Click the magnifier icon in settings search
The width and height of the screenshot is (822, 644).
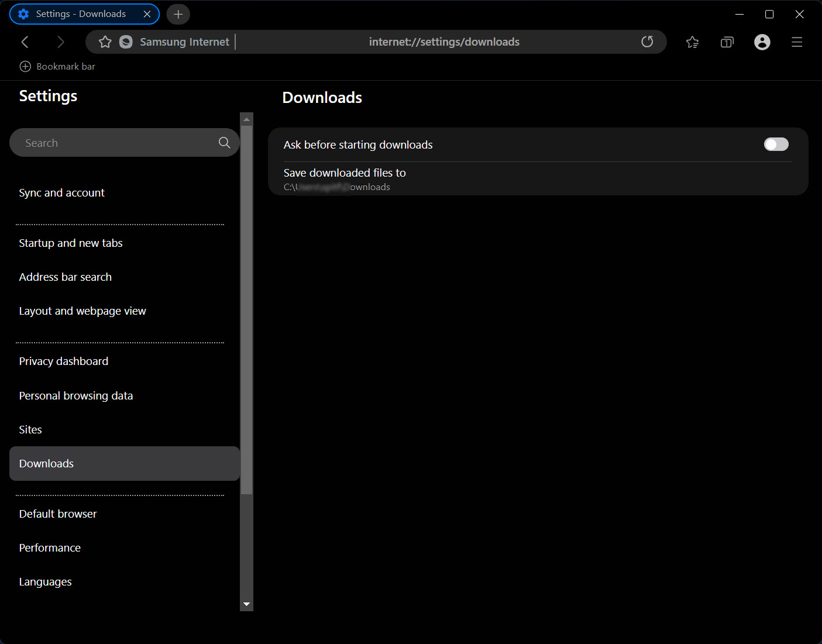tap(224, 143)
